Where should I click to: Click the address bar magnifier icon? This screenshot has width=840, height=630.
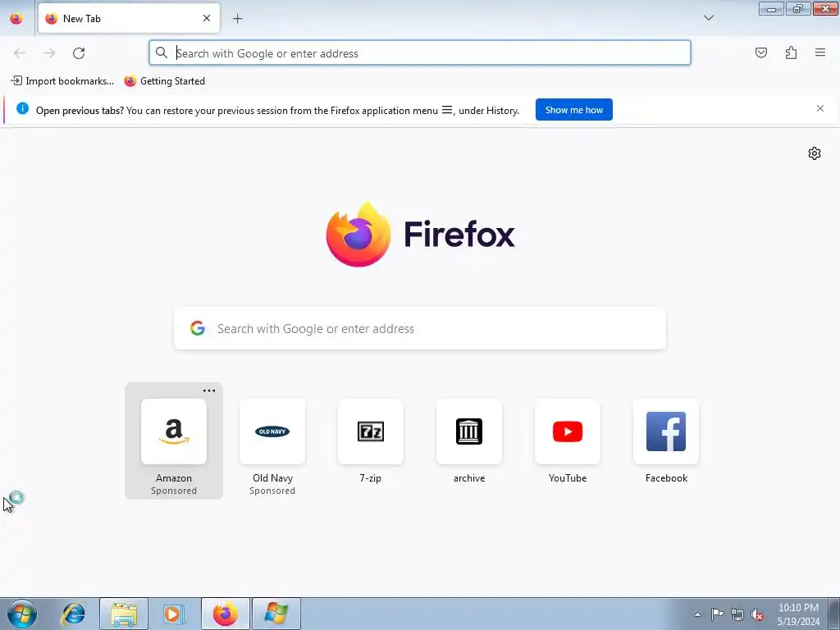pyautogui.click(x=162, y=52)
